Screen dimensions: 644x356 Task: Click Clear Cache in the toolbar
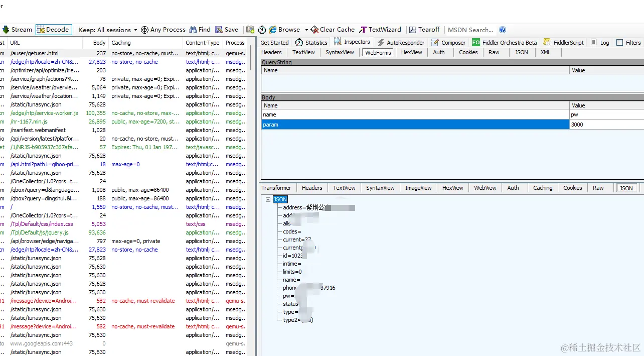[333, 30]
